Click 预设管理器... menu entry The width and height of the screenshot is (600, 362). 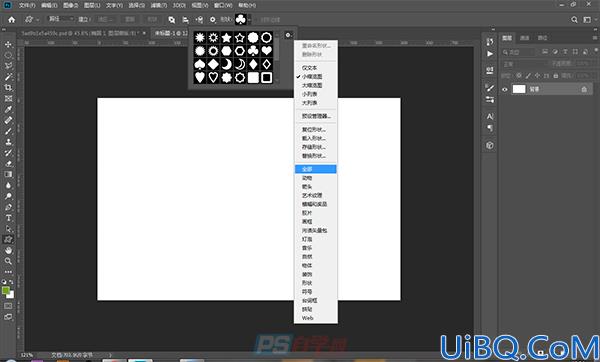tap(316, 116)
